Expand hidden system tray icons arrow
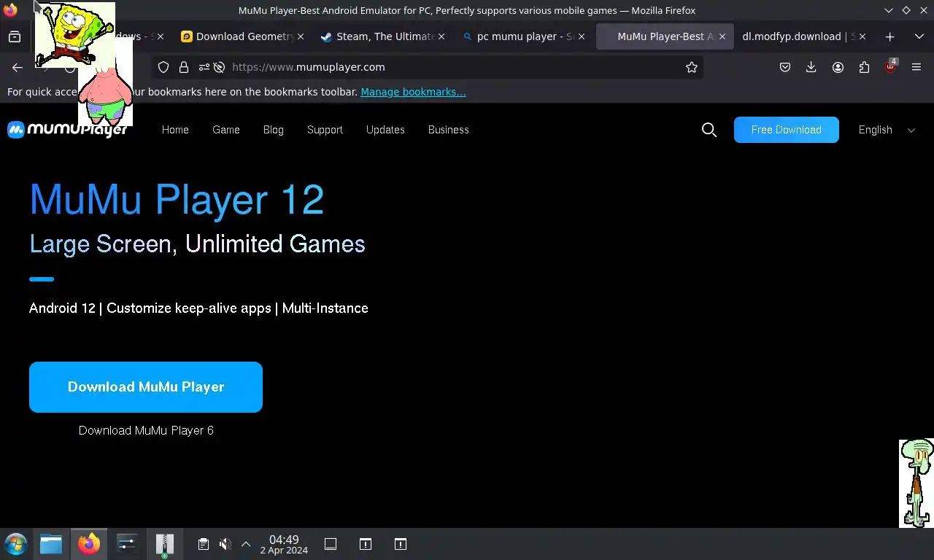The image size is (934, 560). 246,544
